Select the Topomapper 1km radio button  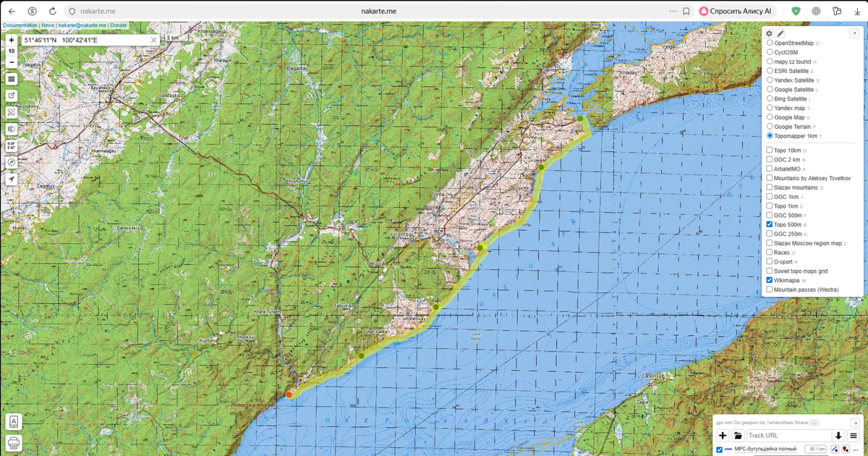[x=770, y=136]
